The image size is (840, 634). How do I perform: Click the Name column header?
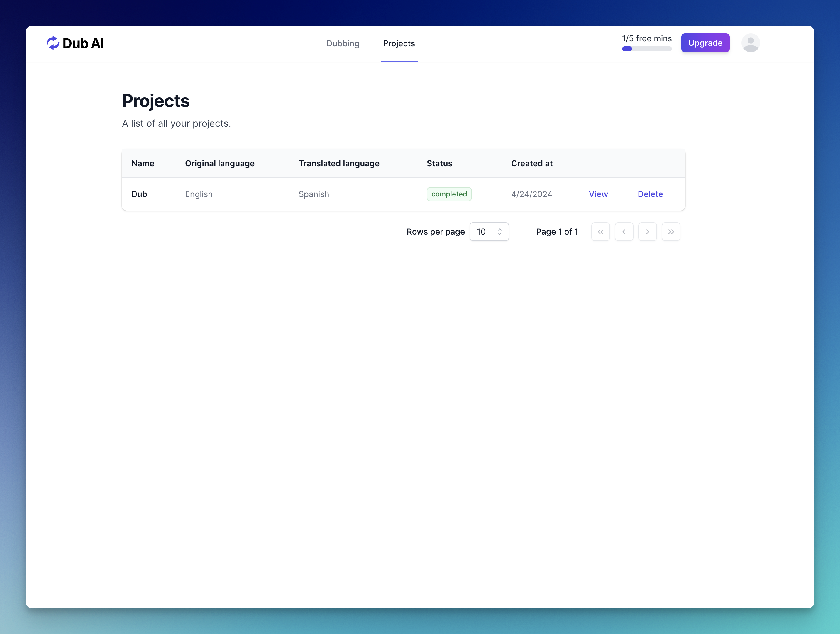[x=143, y=164]
